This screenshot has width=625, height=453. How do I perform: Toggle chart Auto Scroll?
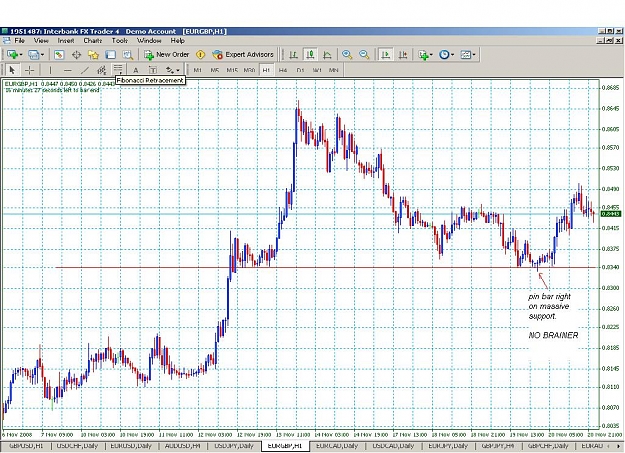[385, 55]
